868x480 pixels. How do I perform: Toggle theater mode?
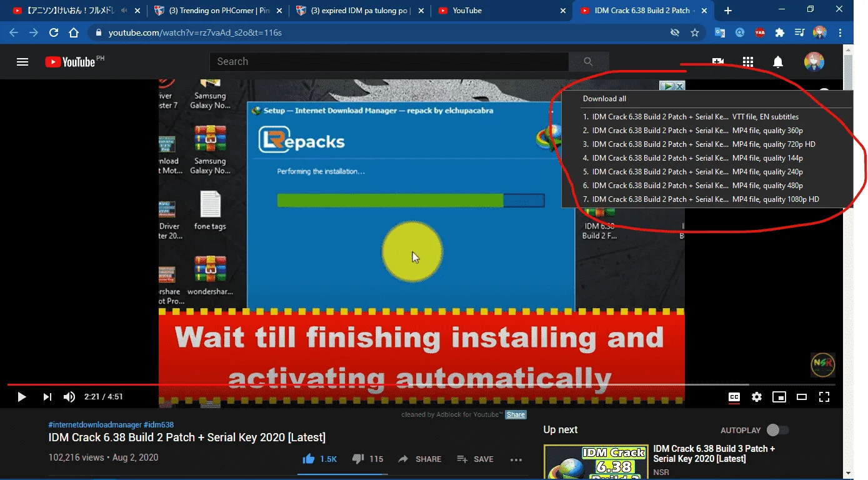click(x=802, y=397)
